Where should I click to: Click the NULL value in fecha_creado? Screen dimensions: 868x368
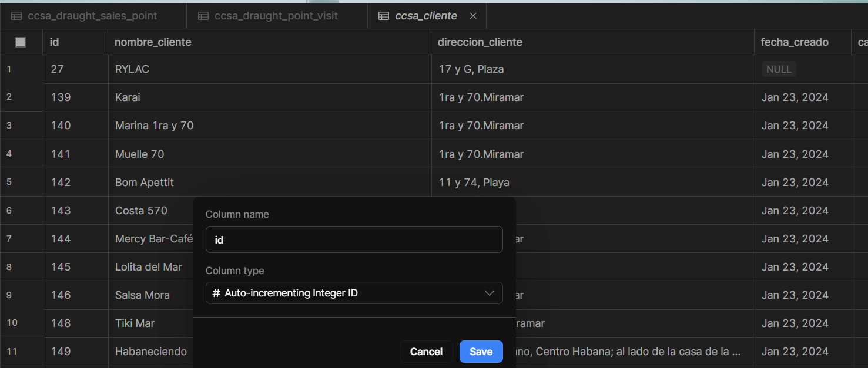779,69
